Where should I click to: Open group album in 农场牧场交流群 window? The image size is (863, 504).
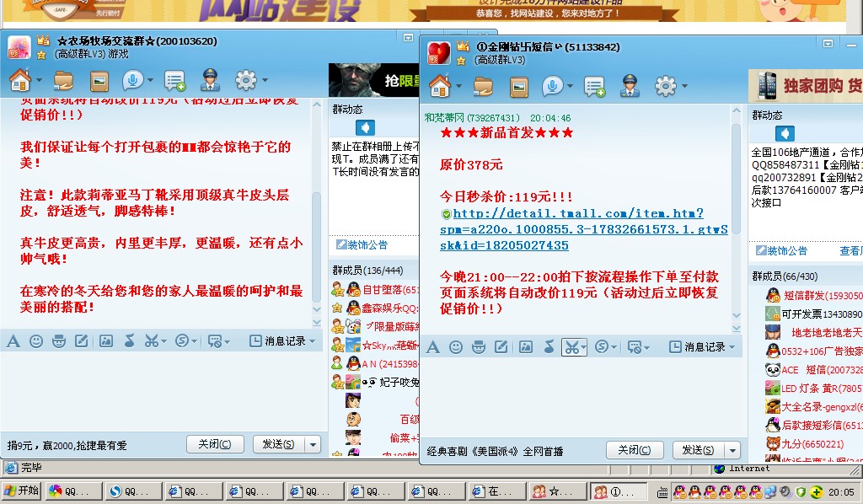99,82
